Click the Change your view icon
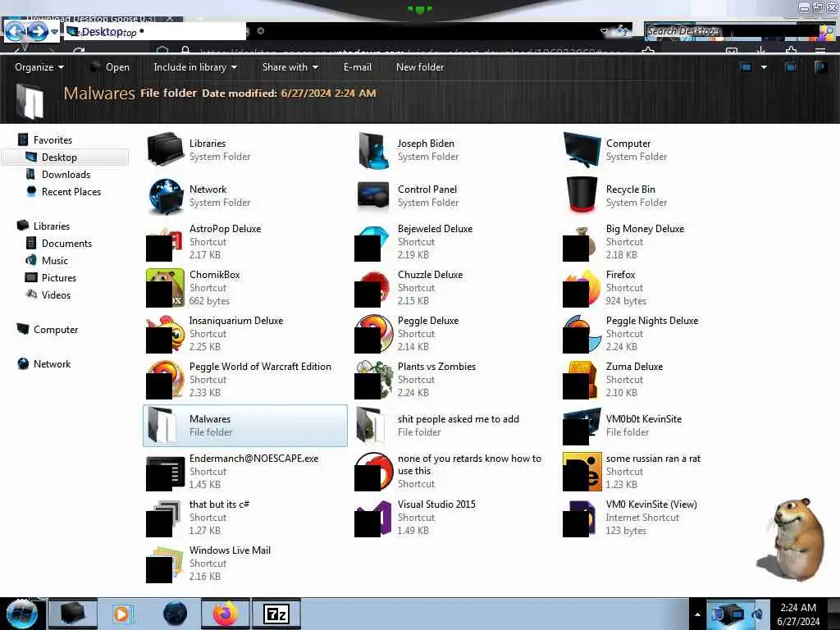Viewport: 840px width, 630px height. click(746, 67)
